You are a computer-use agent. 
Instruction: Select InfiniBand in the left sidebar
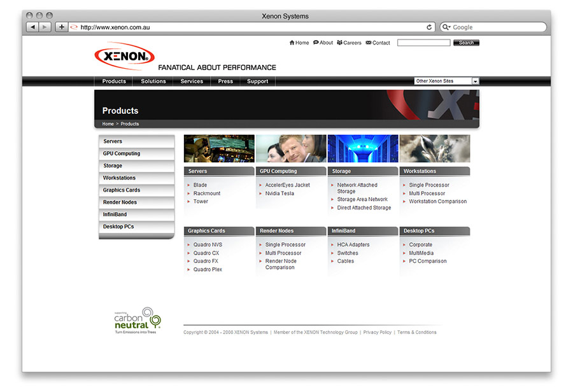(115, 214)
